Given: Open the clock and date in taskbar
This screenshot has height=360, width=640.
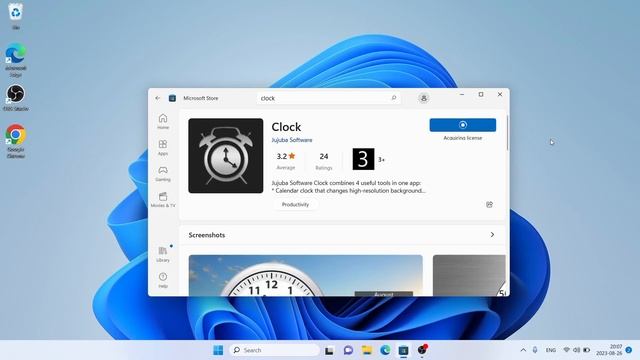Looking at the screenshot, I should tap(609, 350).
